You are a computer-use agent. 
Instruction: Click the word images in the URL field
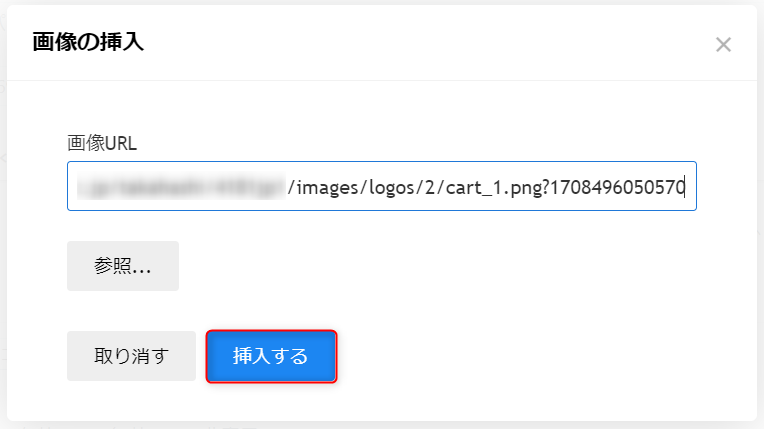tap(327, 188)
